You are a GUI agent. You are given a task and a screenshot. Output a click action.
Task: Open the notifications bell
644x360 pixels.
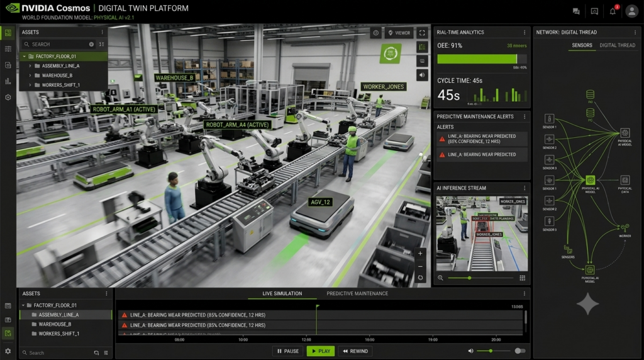coord(613,11)
